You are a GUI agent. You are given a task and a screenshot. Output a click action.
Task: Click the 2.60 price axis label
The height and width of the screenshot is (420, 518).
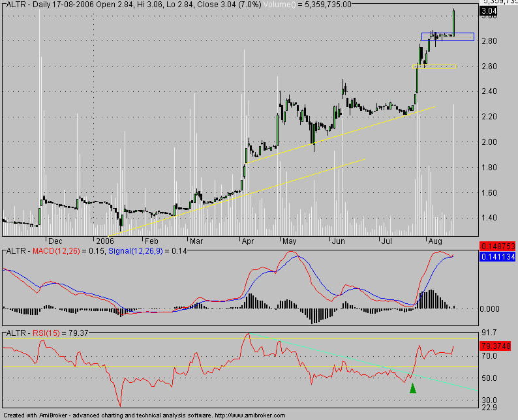[489, 67]
